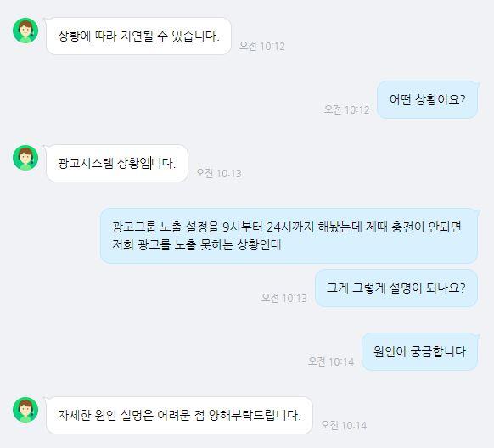Click the line 저희 광고를 노출 못하는 상황인데

point(197,244)
